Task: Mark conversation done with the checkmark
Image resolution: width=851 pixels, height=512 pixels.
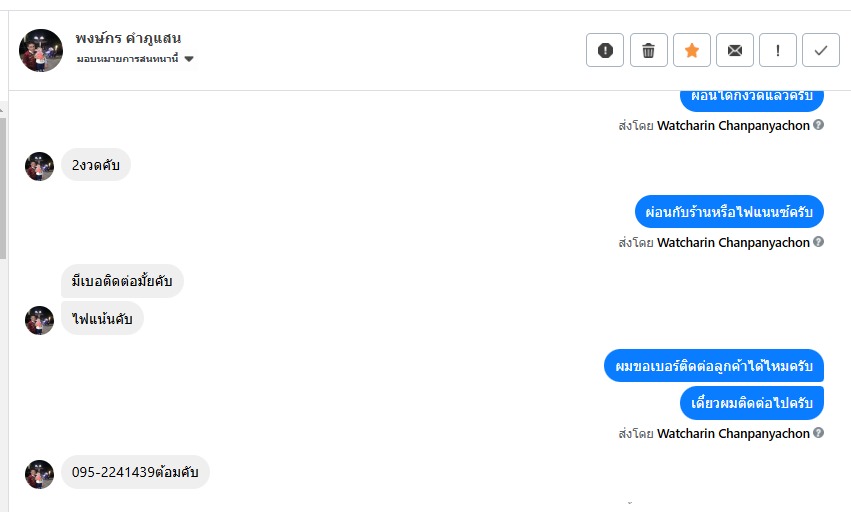Action: (x=821, y=50)
